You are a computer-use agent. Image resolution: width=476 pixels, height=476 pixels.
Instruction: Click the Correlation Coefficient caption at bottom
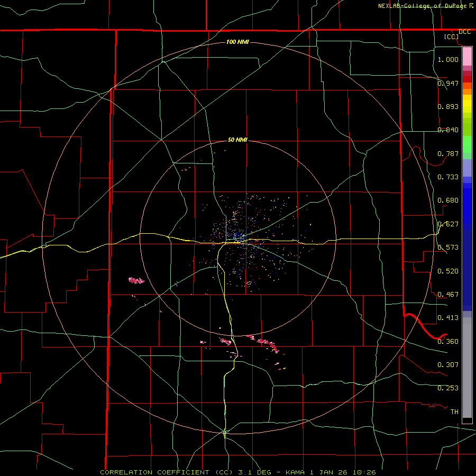click(238, 472)
